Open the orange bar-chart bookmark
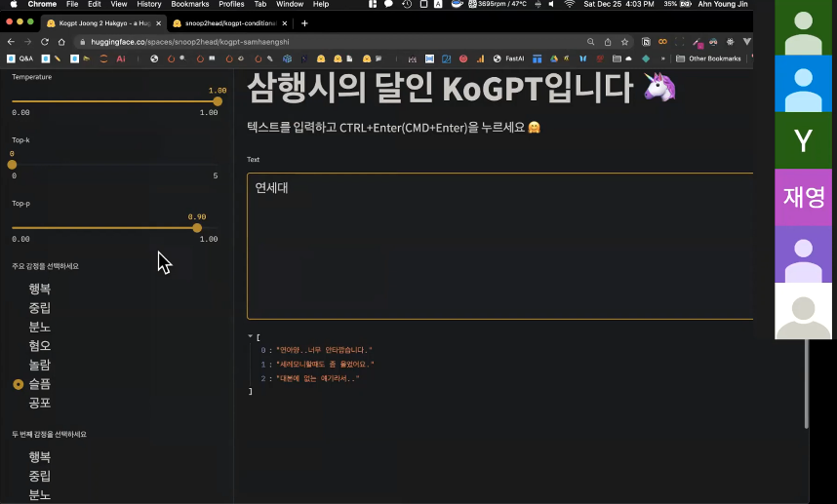This screenshot has width=837, height=504. pos(480,58)
